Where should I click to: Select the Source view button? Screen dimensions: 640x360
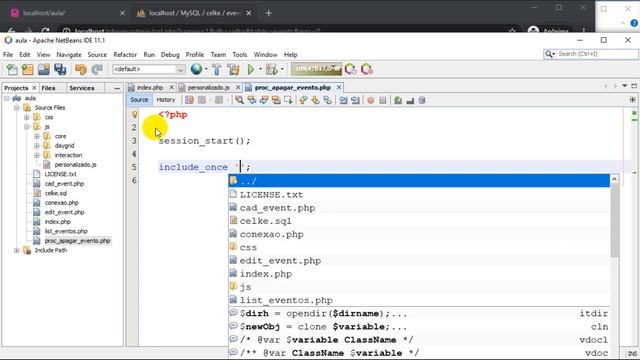point(139,100)
